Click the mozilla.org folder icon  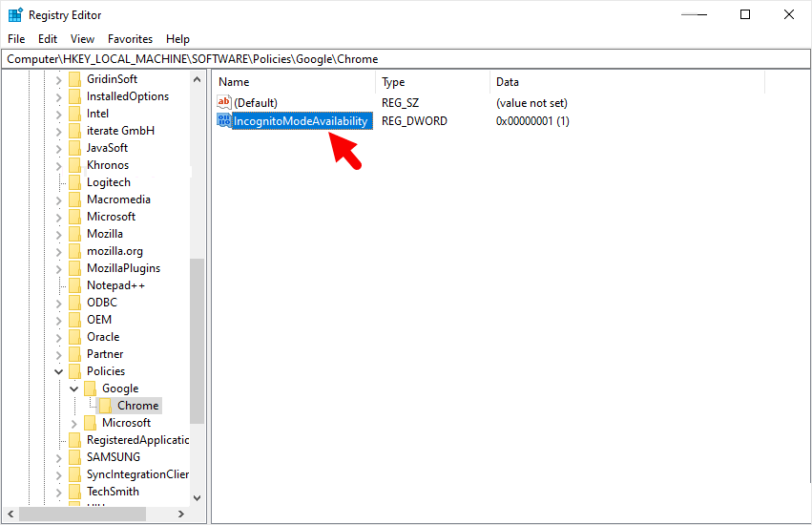click(x=75, y=251)
